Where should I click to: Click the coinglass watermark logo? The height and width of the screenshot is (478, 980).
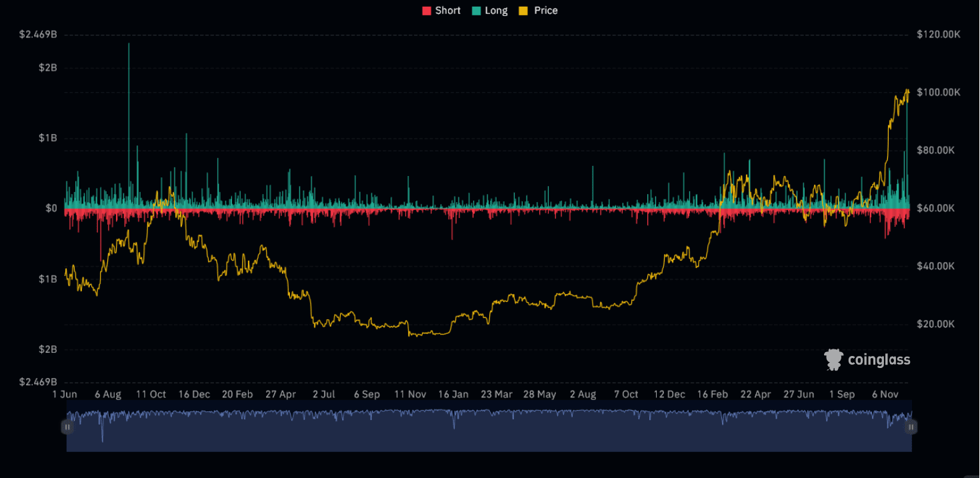click(x=867, y=360)
